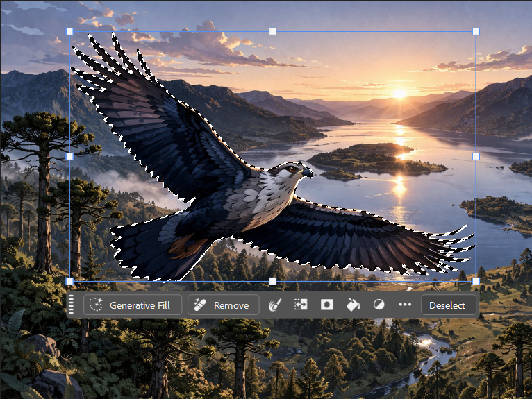Create mask from selection icon

(326, 305)
